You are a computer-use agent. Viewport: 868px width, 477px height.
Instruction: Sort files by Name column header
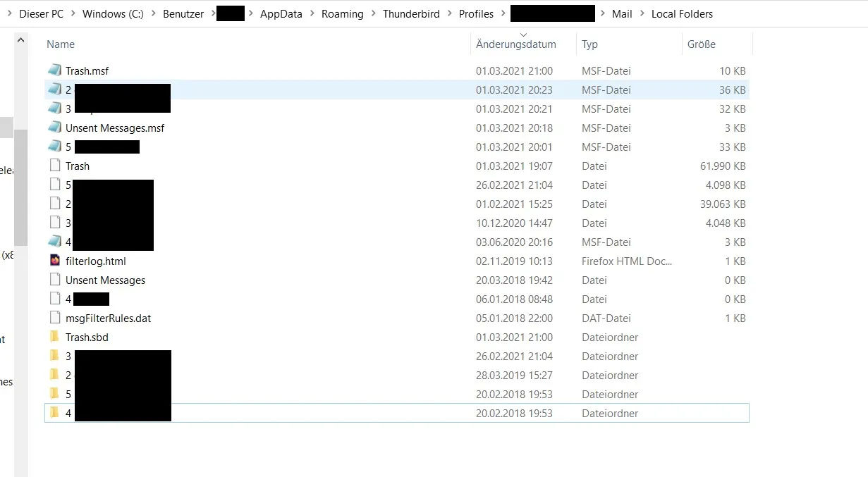point(61,44)
